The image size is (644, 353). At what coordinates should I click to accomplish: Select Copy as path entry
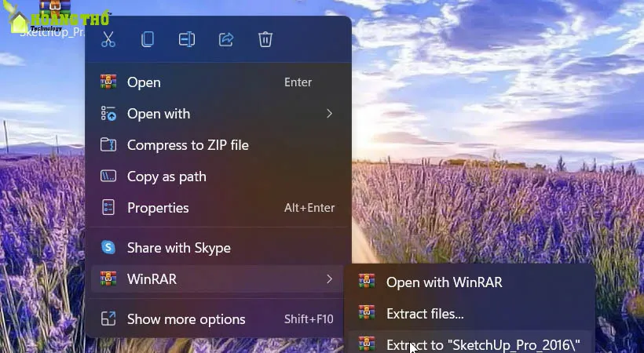point(166,176)
